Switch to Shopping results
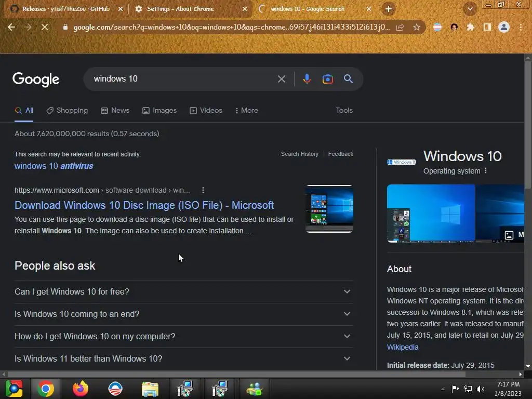The image size is (532, 399). [x=67, y=111]
